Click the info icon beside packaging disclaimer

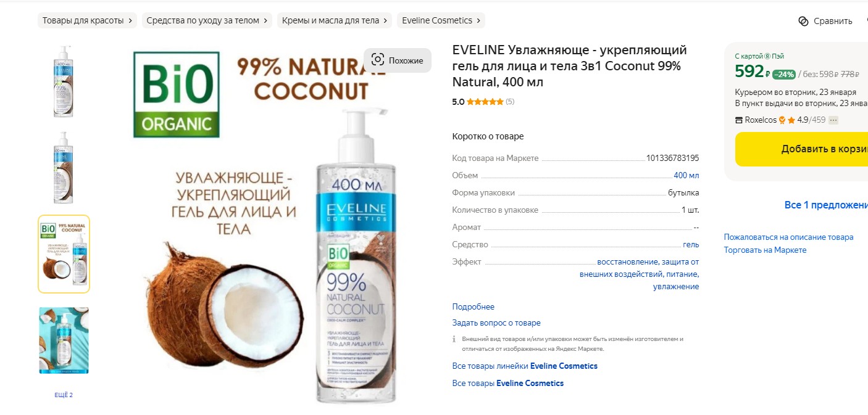pos(454,339)
